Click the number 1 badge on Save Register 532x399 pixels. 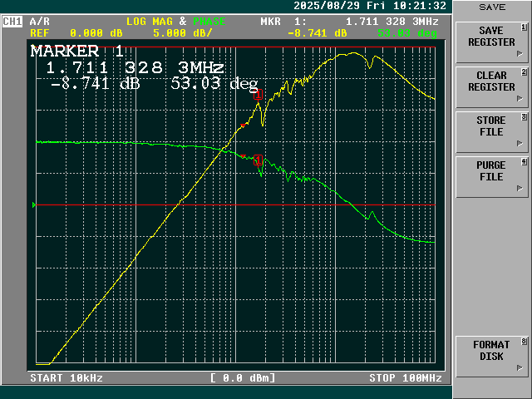pyautogui.click(x=524, y=27)
